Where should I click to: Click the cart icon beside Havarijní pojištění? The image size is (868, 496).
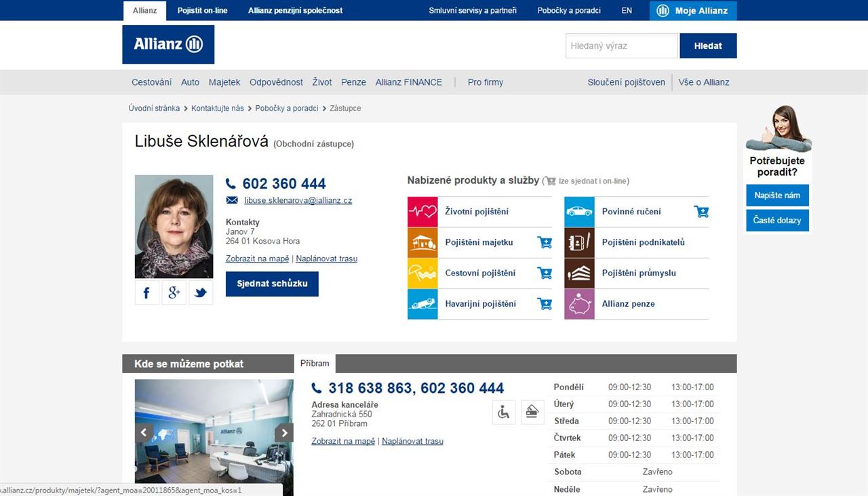point(545,304)
